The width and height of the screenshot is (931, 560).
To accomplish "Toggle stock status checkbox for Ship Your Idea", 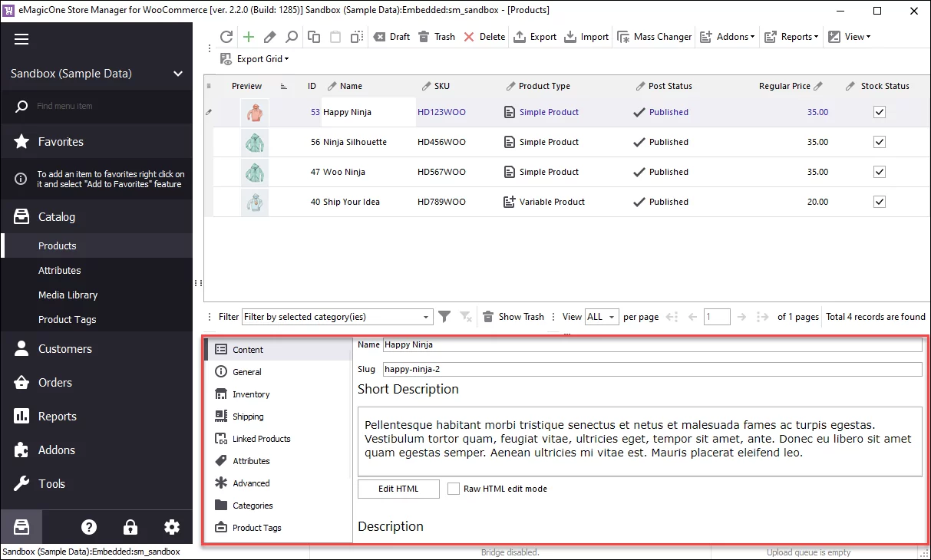I will (x=879, y=202).
